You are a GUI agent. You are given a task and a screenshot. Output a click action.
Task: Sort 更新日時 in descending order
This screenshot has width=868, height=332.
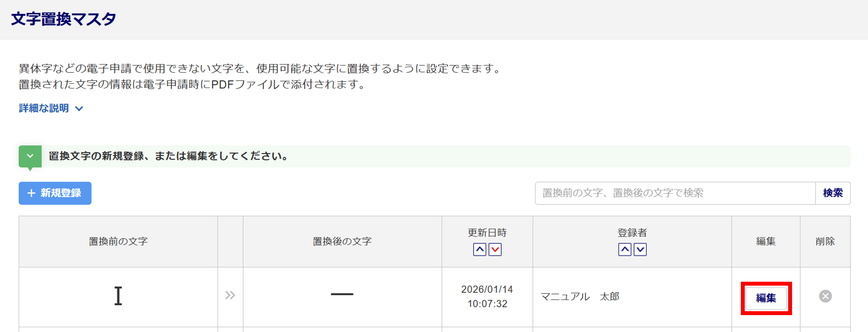pyautogui.click(x=495, y=250)
